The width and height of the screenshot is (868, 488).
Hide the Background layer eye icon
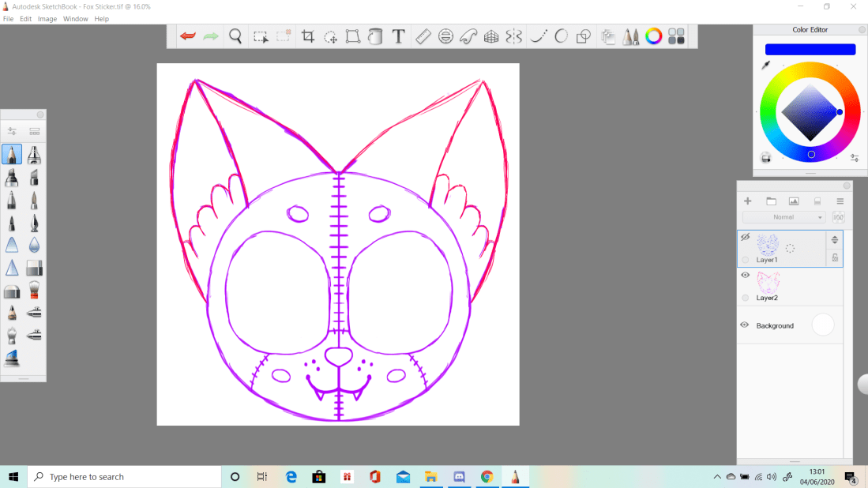pyautogui.click(x=745, y=325)
